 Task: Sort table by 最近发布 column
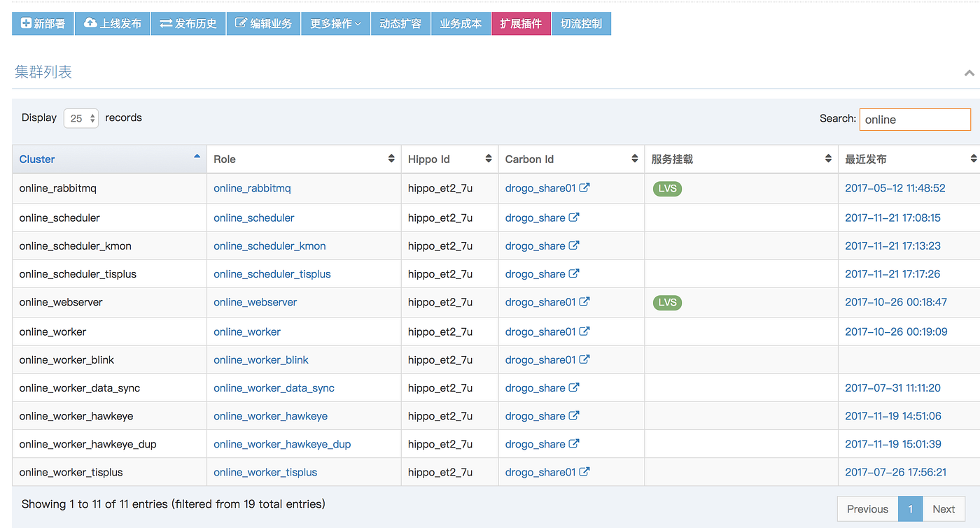909,159
